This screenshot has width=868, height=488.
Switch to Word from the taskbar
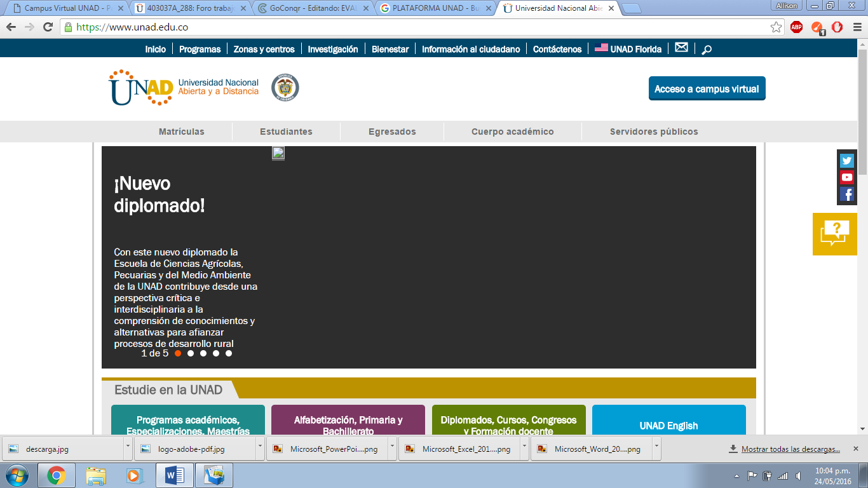(174, 475)
